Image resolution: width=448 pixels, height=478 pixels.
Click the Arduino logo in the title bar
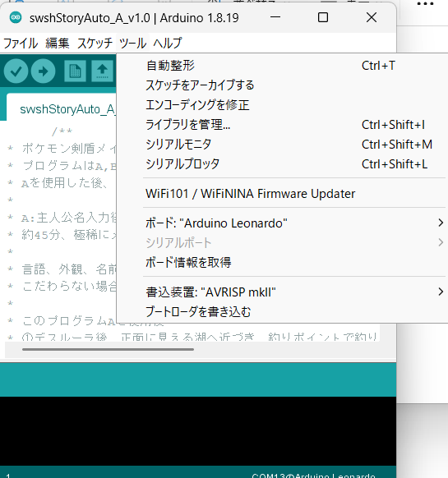tap(16, 18)
